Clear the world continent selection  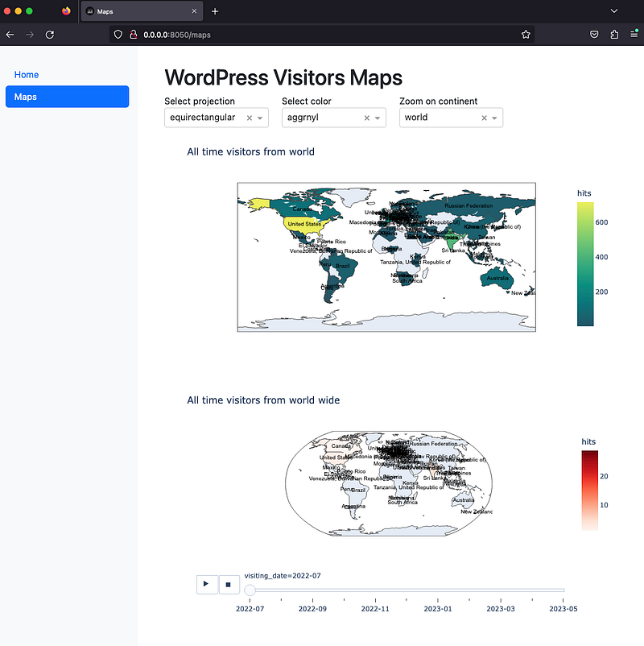(x=485, y=118)
